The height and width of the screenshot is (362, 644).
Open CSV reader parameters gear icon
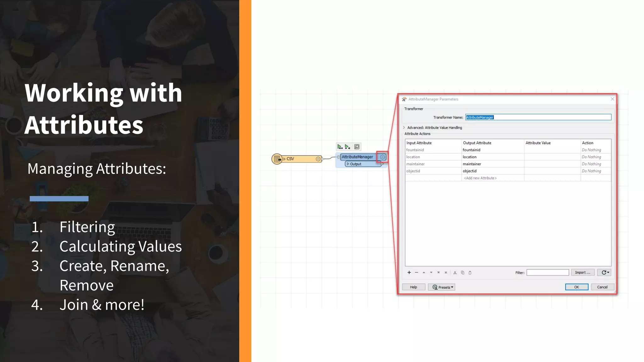click(318, 159)
